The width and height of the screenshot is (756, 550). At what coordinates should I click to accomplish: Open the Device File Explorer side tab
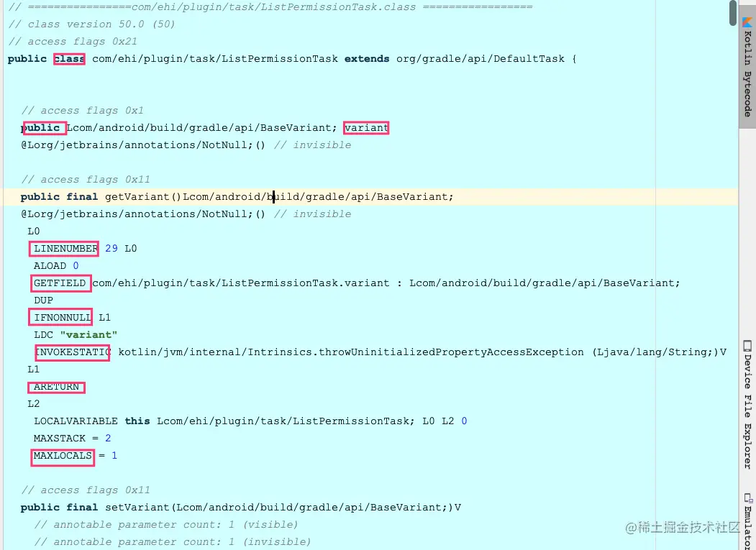pyautogui.click(x=747, y=405)
